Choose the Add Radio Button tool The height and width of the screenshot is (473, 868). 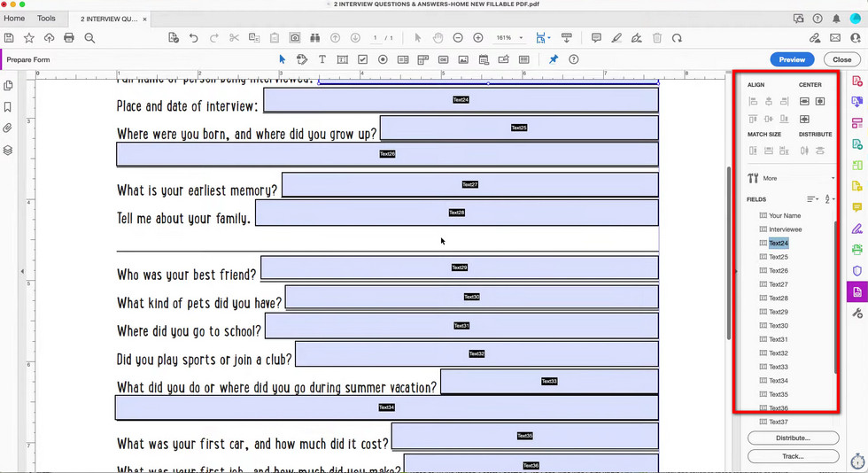pos(383,59)
